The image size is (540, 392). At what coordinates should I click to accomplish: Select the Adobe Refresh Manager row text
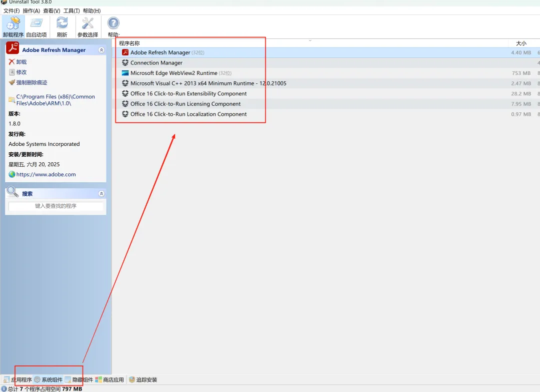point(160,52)
